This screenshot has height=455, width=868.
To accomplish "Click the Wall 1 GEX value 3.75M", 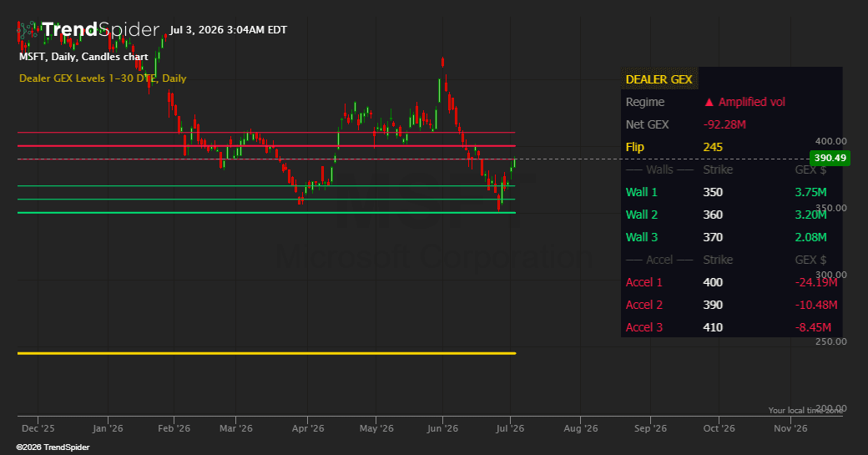I will click(810, 192).
